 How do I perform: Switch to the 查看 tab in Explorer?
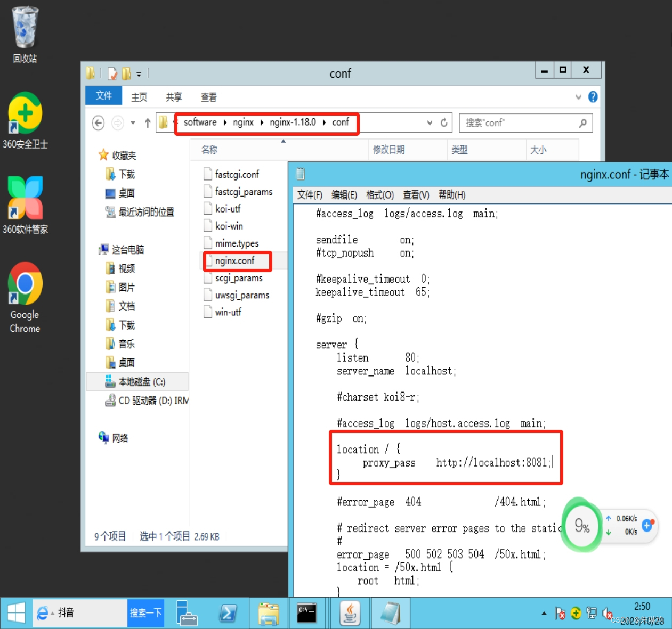click(x=208, y=96)
